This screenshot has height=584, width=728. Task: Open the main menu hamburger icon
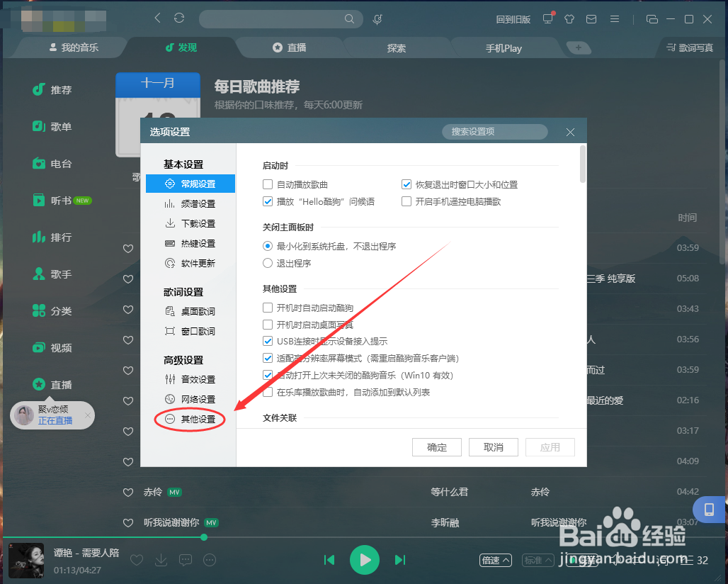[x=615, y=19]
